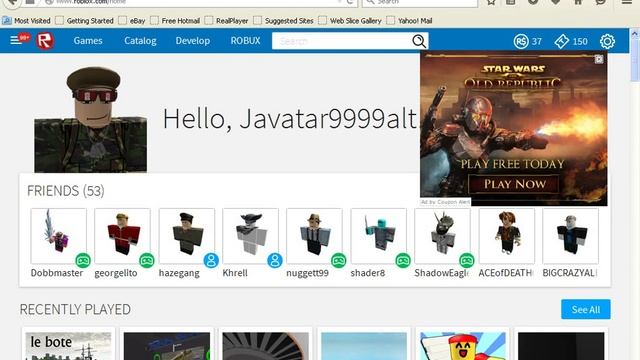Click Dobbmaster's in-game status icon
The image size is (640, 360).
click(x=83, y=260)
